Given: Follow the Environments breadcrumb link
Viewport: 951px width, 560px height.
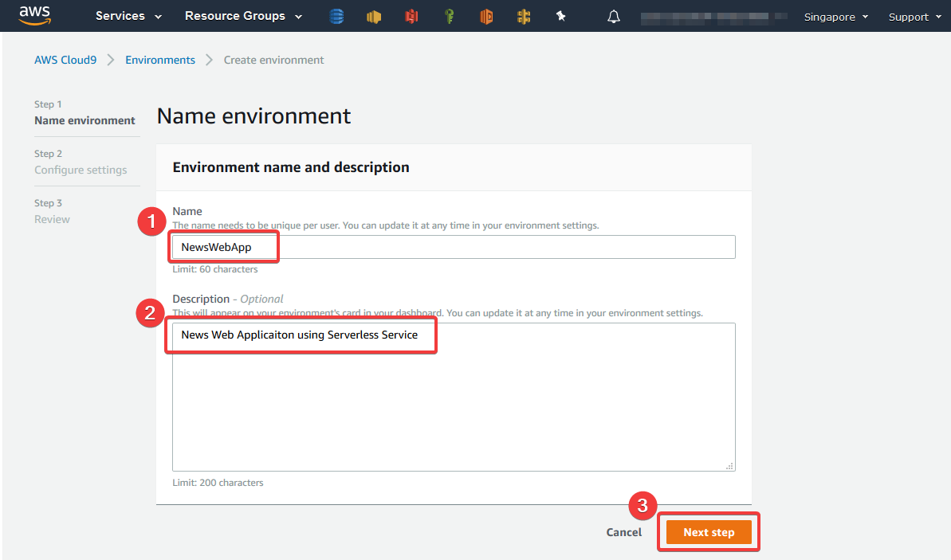Looking at the screenshot, I should (x=160, y=60).
